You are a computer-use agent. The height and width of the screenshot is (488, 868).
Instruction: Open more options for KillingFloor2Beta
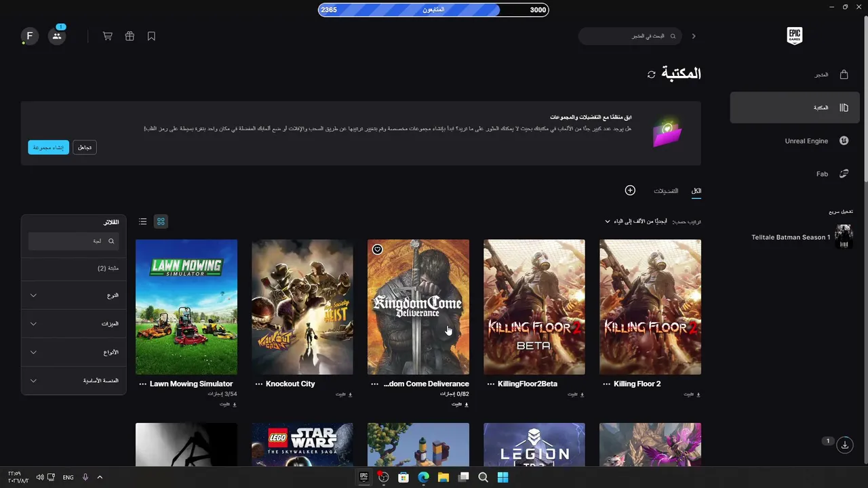(x=490, y=384)
